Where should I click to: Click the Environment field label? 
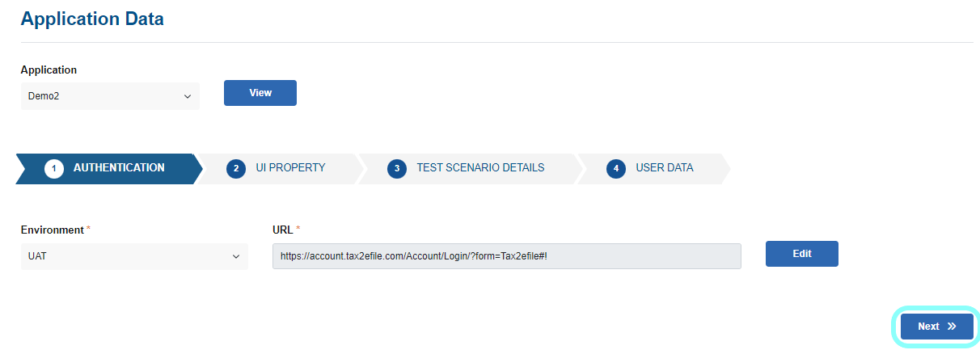pyautogui.click(x=52, y=230)
